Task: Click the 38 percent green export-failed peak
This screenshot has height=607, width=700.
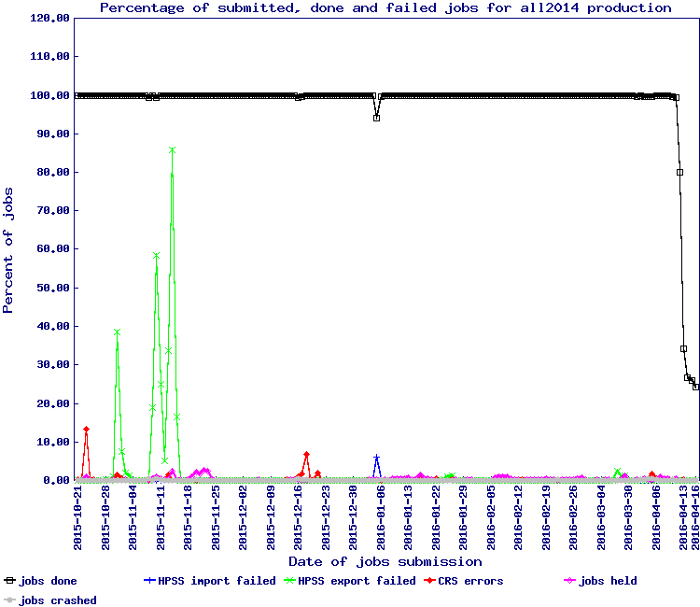Action: pos(117,332)
